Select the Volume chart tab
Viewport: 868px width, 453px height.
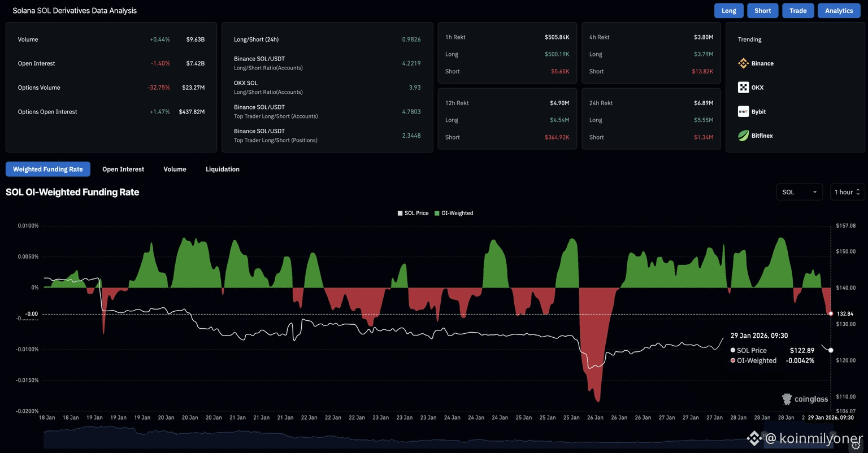[175, 169]
